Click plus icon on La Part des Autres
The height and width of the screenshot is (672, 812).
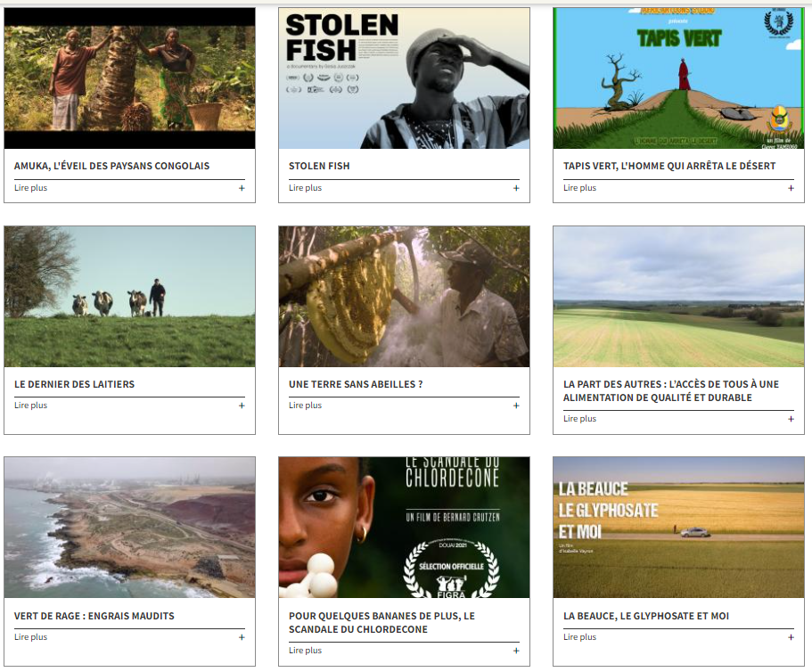[791, 419]
